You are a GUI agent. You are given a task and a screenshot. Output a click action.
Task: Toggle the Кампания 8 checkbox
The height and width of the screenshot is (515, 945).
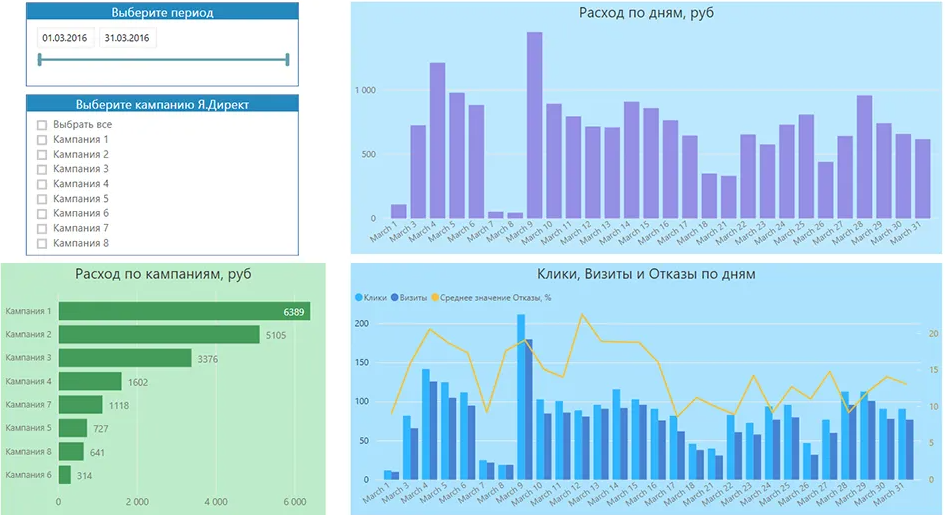click(x=42, y=243)
